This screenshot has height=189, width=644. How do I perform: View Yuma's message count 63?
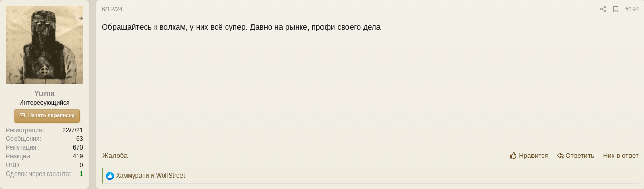pos(79,139)
